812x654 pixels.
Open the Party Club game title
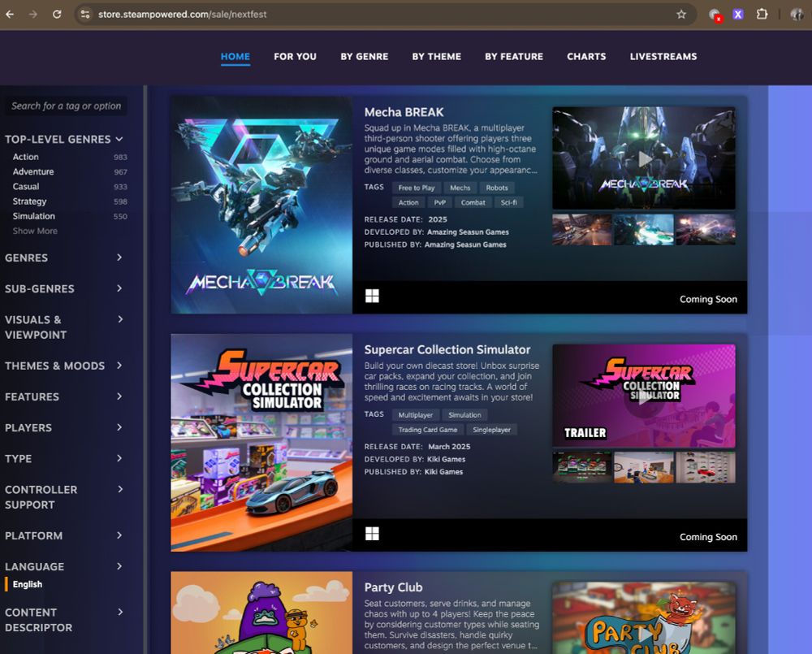tap(394, 587)
